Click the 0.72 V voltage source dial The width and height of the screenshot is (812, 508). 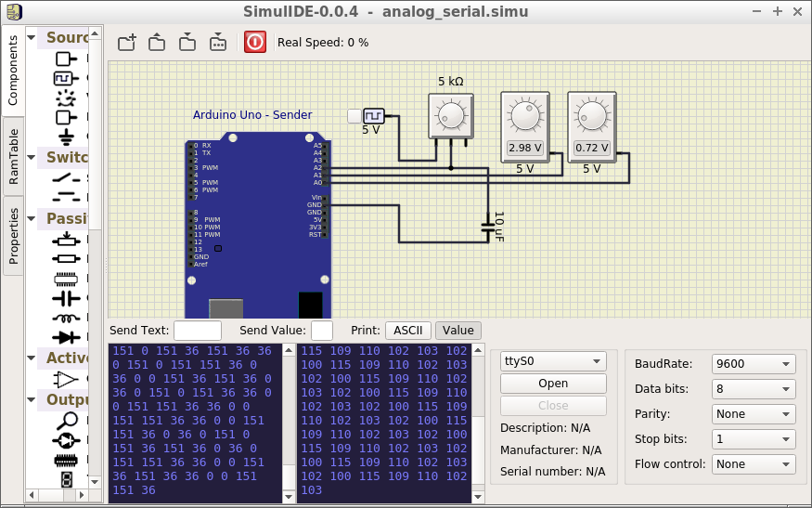point(592,115)
